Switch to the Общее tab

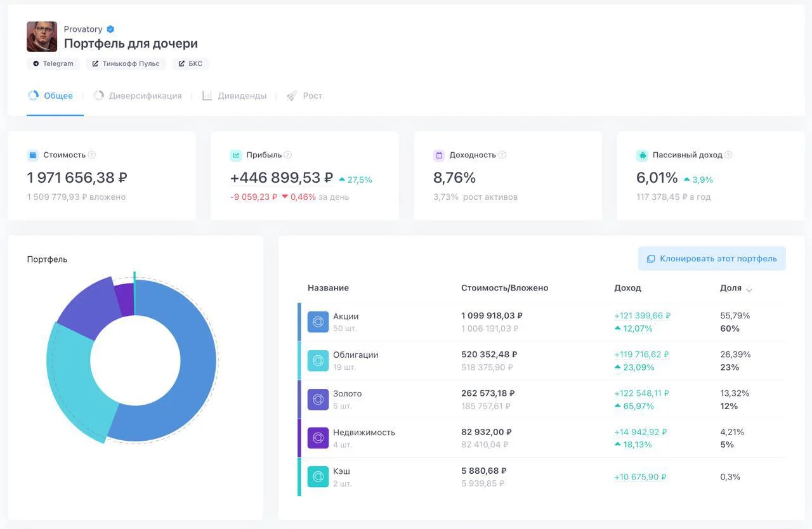(x=51, y=96)
